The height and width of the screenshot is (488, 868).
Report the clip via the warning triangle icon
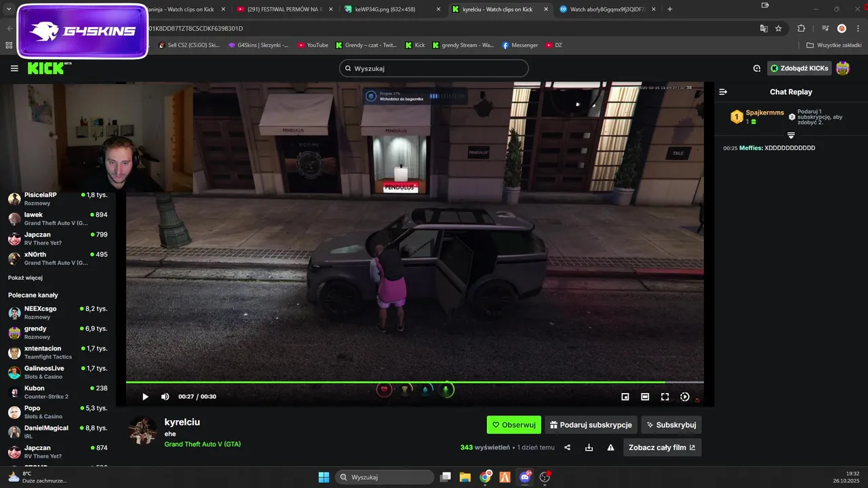610,447
